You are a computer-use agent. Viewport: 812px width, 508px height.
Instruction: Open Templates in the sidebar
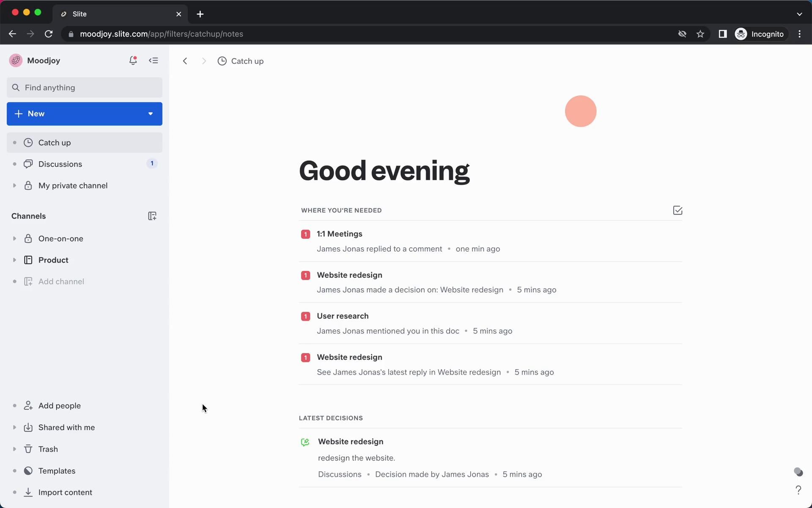(57, 471)
